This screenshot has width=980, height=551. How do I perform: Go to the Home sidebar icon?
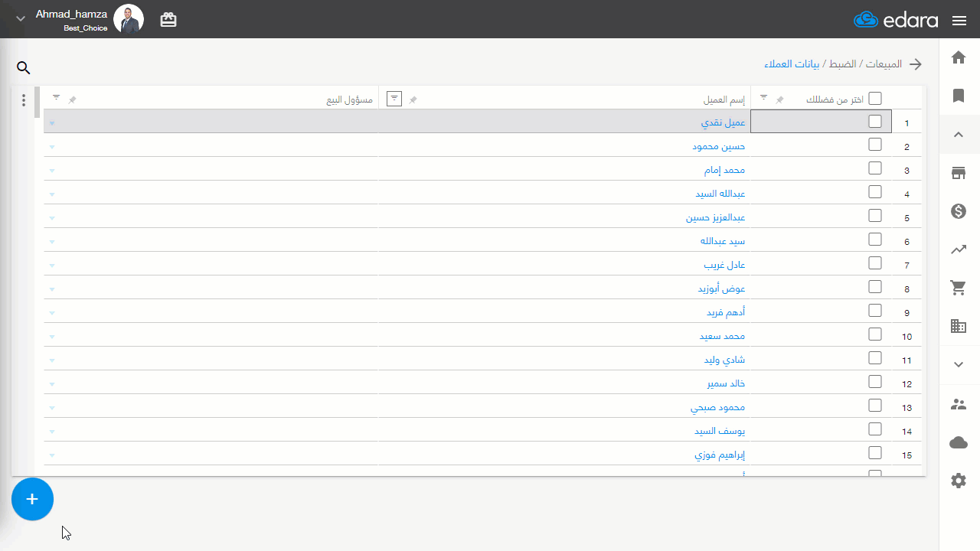pyautogui.click(x=959, y=57)
